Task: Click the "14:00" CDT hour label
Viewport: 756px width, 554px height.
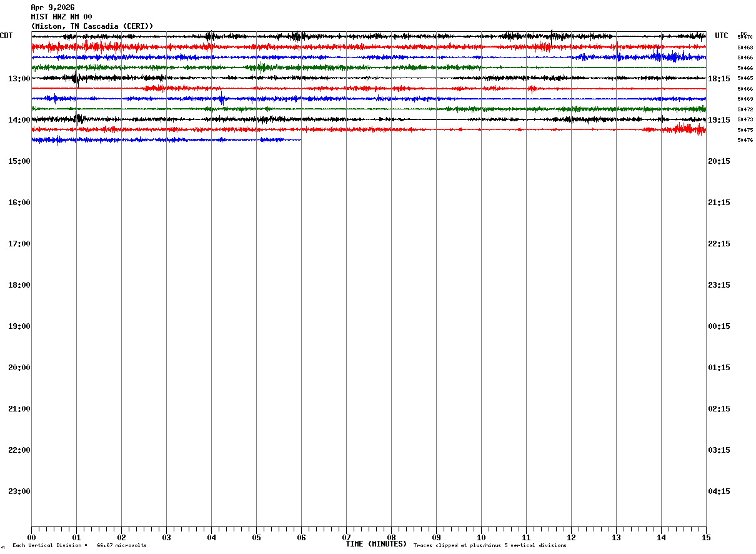Action: click(x=19, y=120)
